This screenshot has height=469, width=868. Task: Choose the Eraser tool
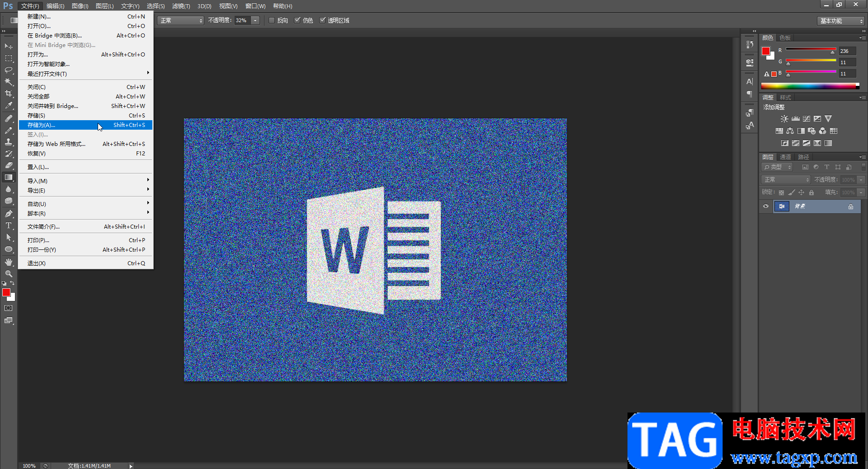tap(9, 165)
